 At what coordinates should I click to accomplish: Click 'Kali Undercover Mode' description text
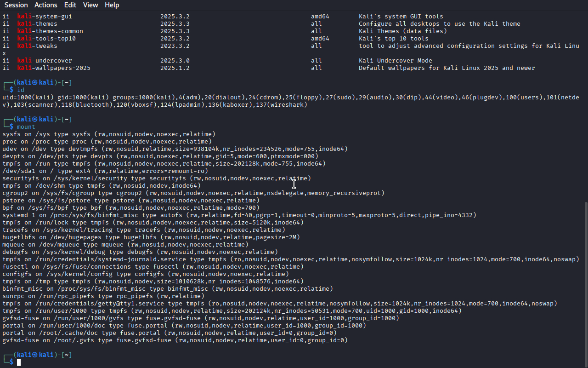tap(395, 61)
